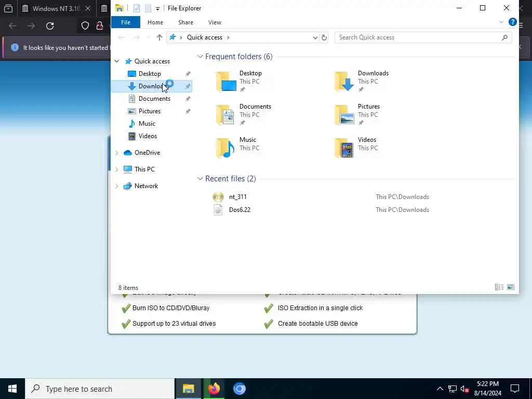Select OneDrive in the navigation pane
Screen dimensions: 532x399
coord(147,153)
